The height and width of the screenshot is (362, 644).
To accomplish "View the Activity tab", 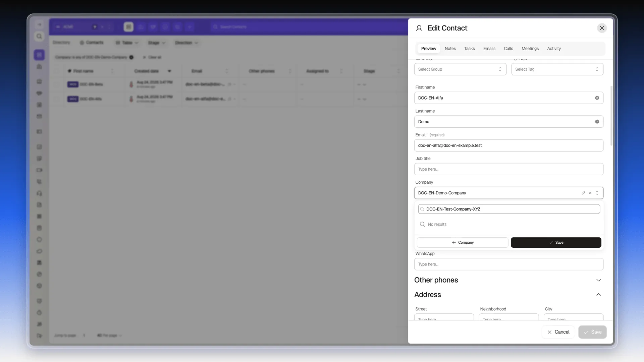I will [554, 49].
